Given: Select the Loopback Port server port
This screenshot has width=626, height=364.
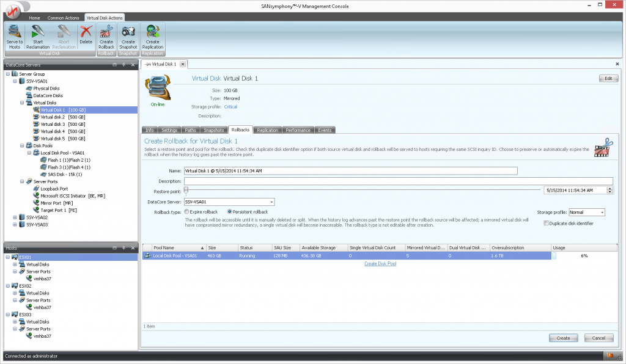Looking at the screenshot, I should click(50, 189).
